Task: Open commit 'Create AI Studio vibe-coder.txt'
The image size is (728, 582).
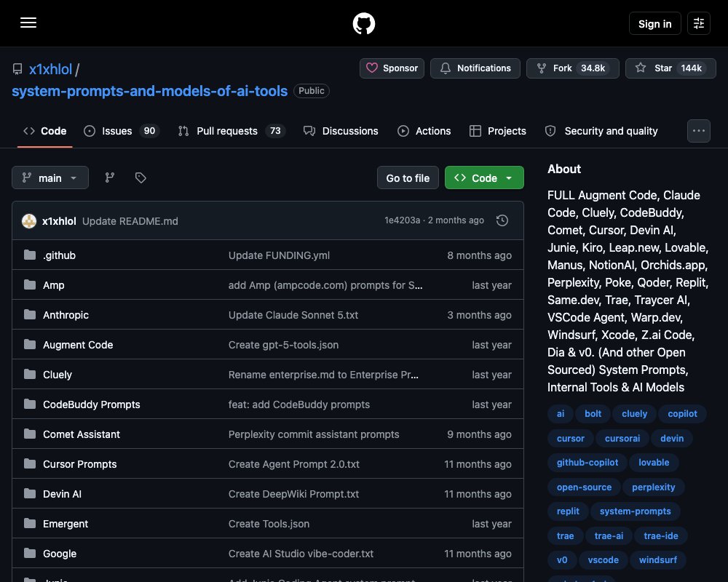Action: [301, 553]
